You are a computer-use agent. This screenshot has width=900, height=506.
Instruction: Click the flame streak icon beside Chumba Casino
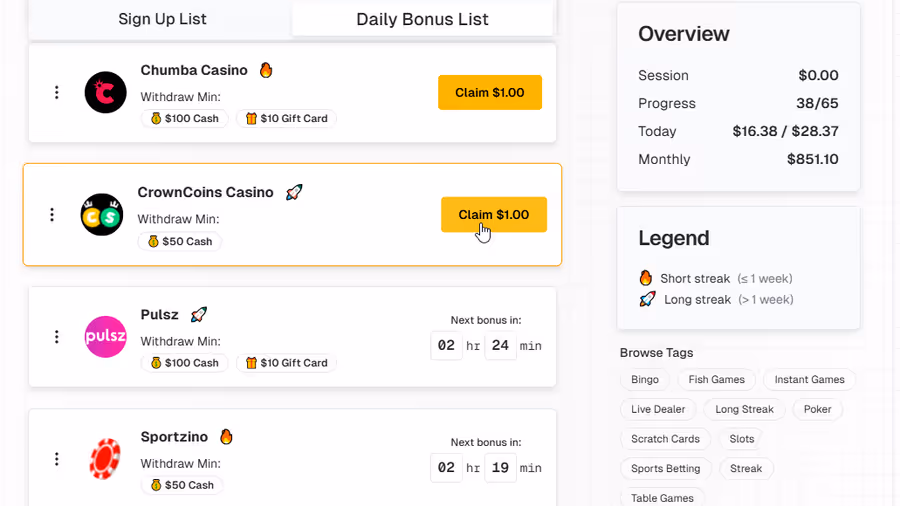coord(266,70)
